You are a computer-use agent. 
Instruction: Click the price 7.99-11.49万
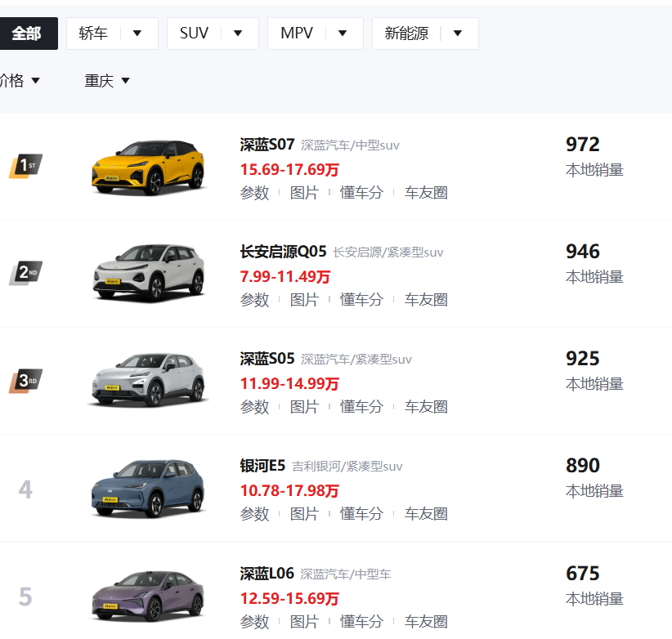pyautogui.click(x=285, y=277)
